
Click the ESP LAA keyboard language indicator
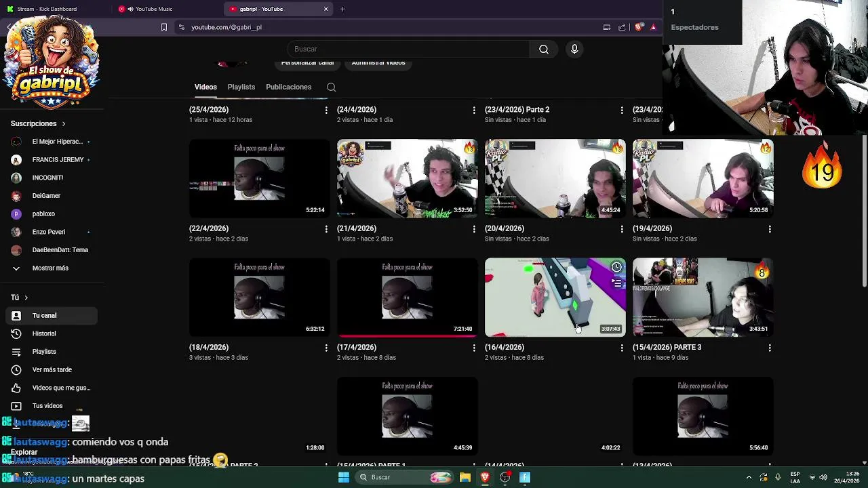point(795,477)
